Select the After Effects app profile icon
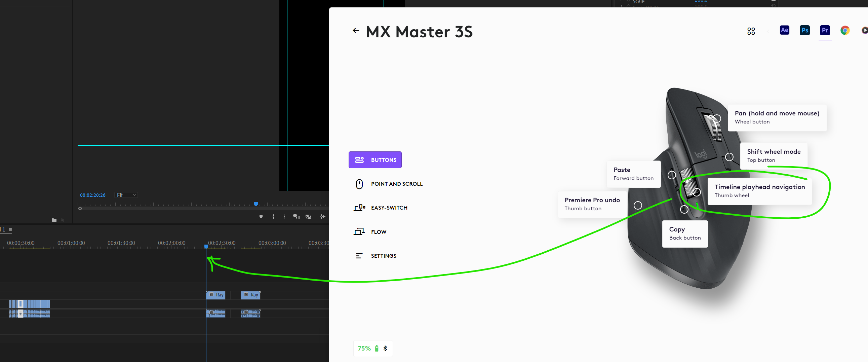Viewport: 868px width, 362px height. [x=784, y=30]
